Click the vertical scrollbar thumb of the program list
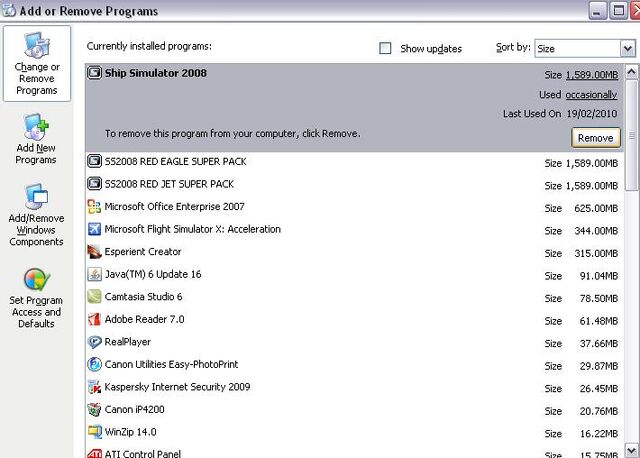 (631, 135)
